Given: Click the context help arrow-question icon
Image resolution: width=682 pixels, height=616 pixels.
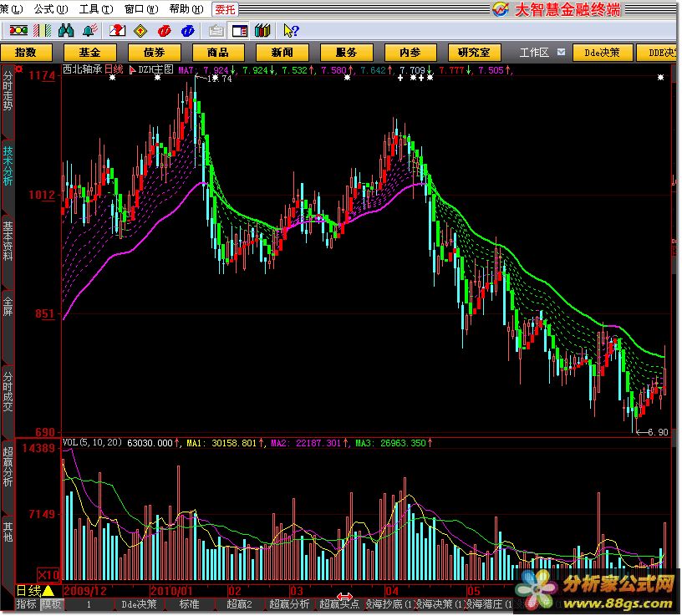Looking at the screenshot, I should pyautogui.click(x=291, y=31).
